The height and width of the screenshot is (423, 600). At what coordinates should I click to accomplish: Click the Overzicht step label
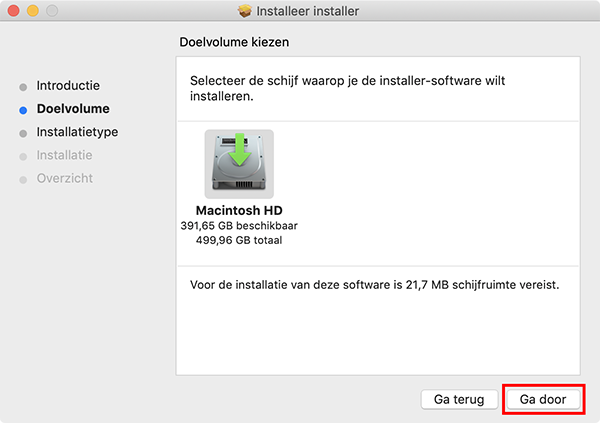coord(64,178)
